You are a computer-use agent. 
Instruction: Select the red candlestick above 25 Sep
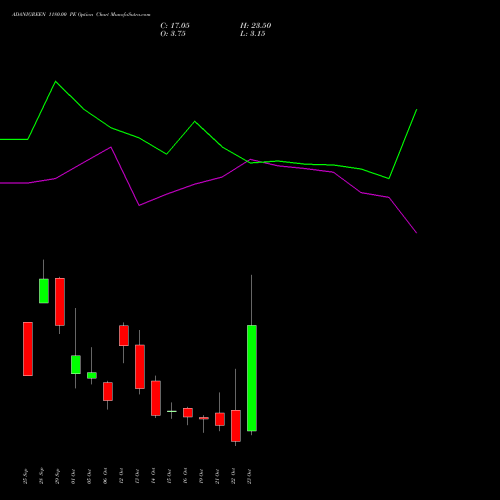(28, 349)
